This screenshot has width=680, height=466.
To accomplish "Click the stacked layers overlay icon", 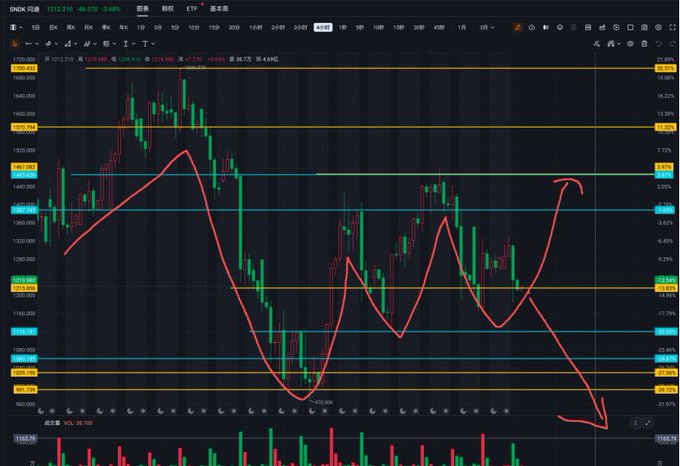I will click(560, 27).
